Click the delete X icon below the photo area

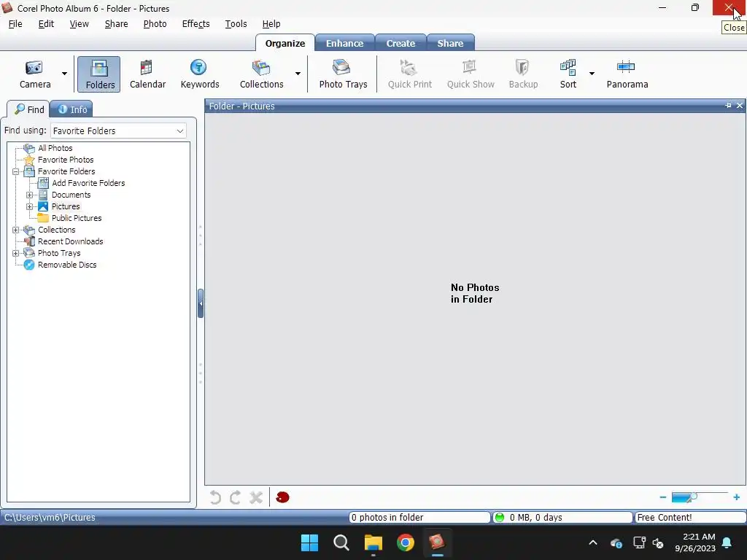coord(256,497)
